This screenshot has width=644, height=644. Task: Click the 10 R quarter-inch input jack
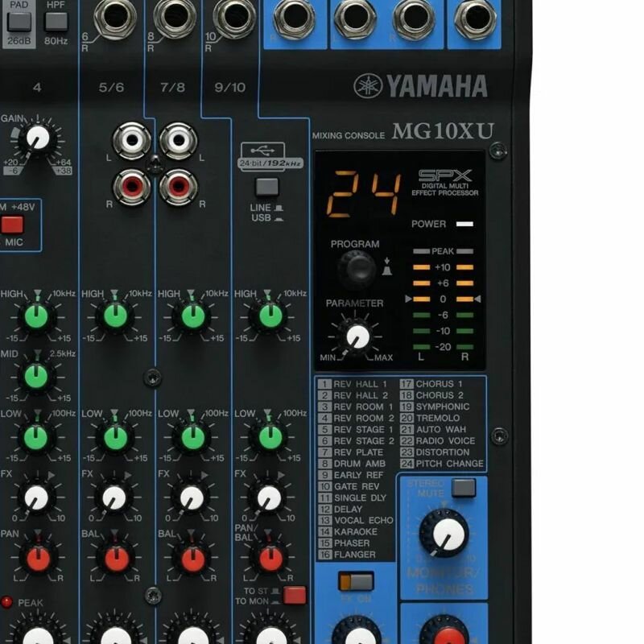[x=234, y=17]
